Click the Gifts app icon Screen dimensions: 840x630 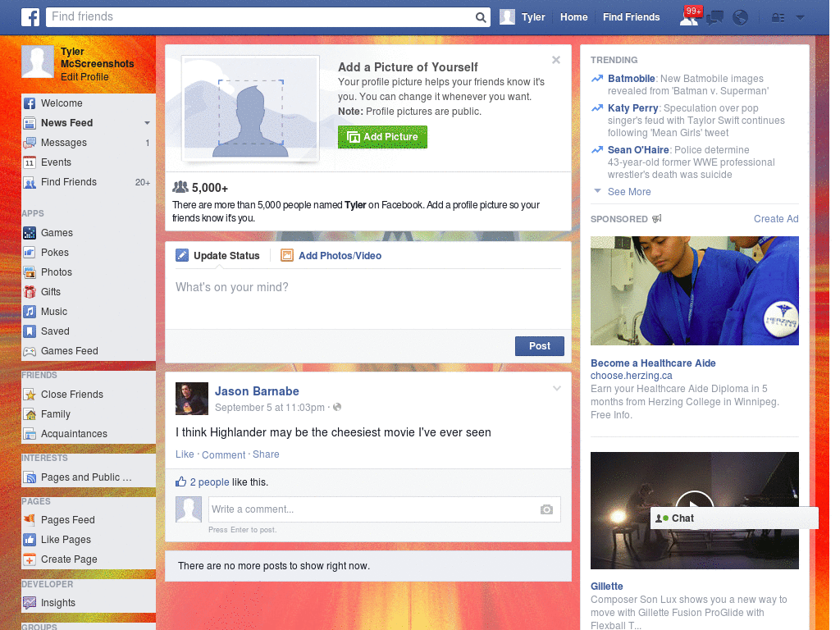click(x=30, y=292)
